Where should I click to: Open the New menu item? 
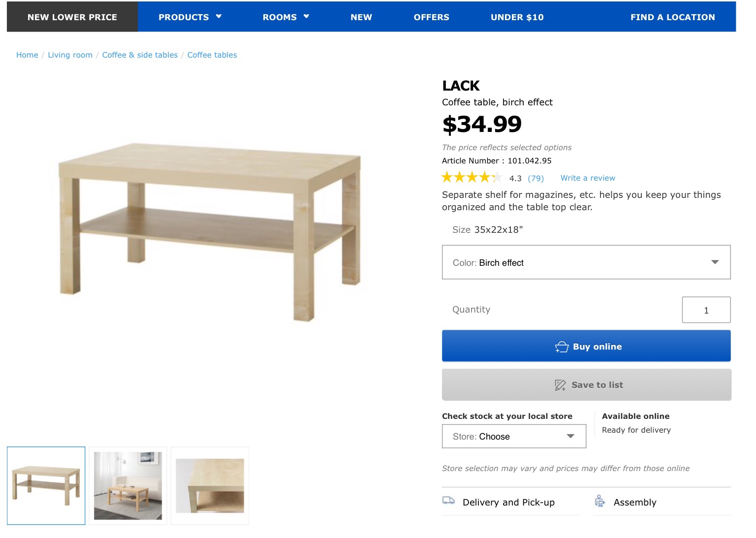pos(361,17)
